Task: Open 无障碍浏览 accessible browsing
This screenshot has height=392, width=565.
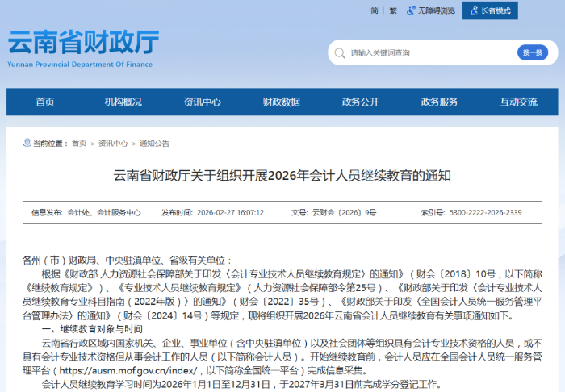Action: 437,10
